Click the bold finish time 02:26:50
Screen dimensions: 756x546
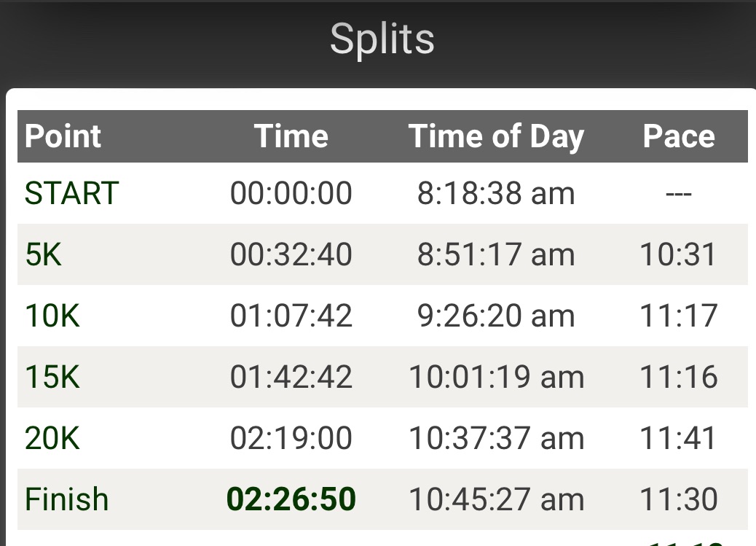[x=291, y=499]
